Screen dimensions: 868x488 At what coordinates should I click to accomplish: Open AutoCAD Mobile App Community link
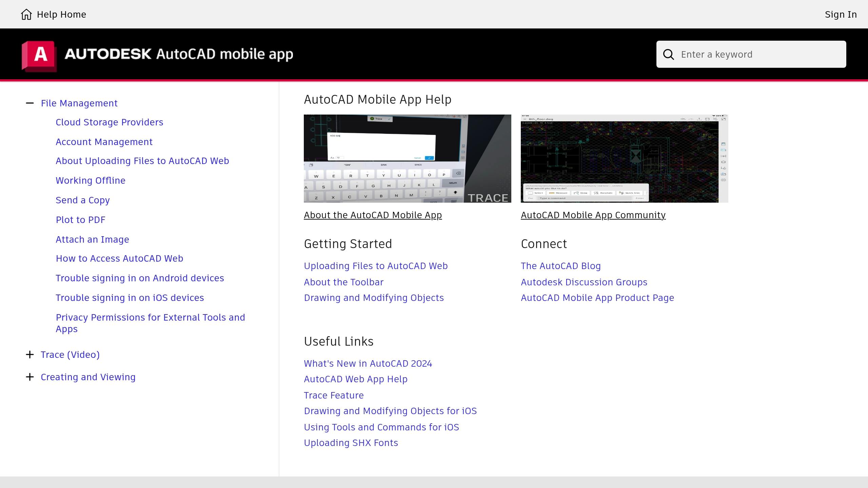click(593, 215)
